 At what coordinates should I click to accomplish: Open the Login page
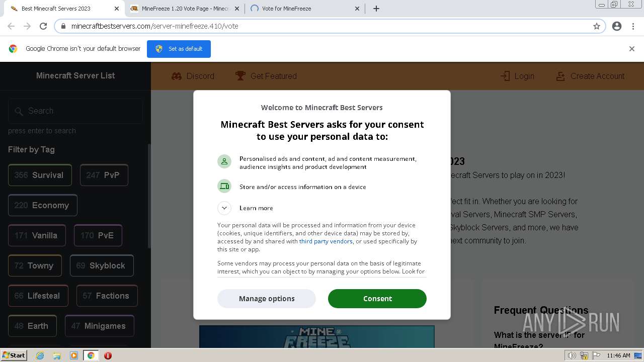pyautogui.click(x=517, y=76)
